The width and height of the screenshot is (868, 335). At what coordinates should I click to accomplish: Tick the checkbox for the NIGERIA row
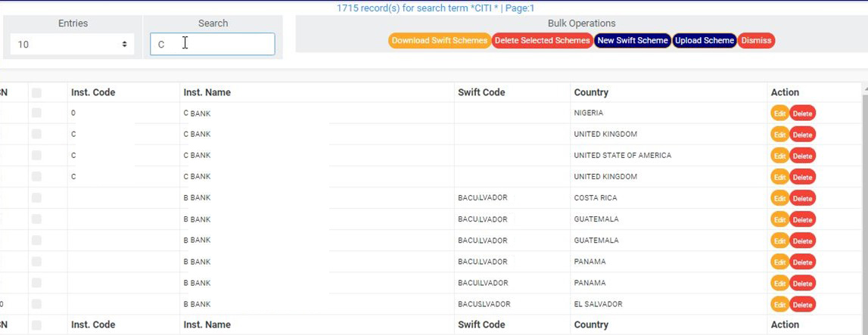click(x=36, y=113)
